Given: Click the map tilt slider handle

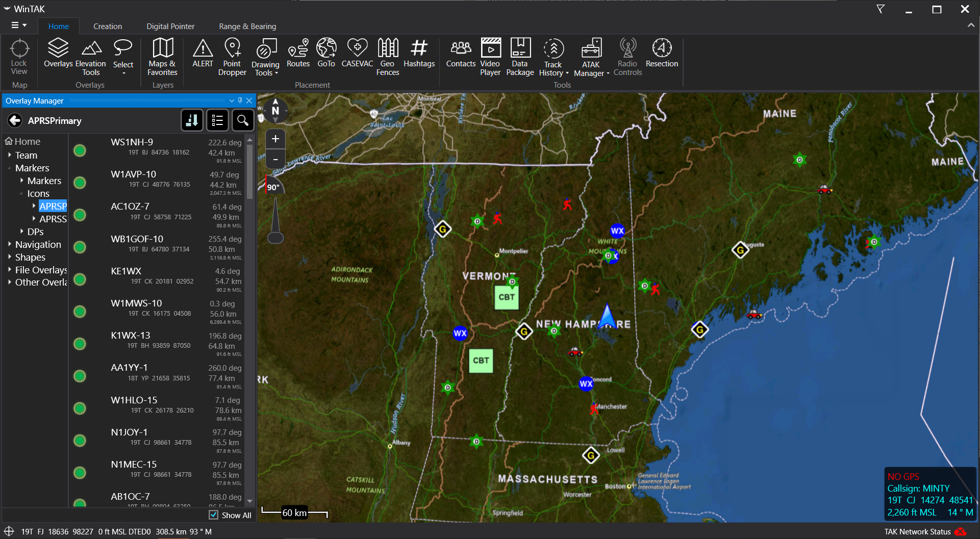Looking at the screenshot, I should (x=275, y=238).
